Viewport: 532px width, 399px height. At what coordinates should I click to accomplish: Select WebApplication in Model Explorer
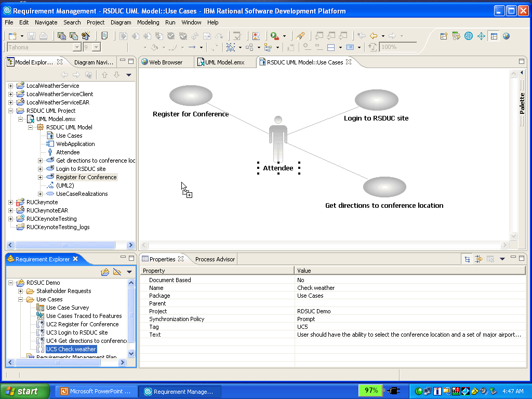pos(75,144)
